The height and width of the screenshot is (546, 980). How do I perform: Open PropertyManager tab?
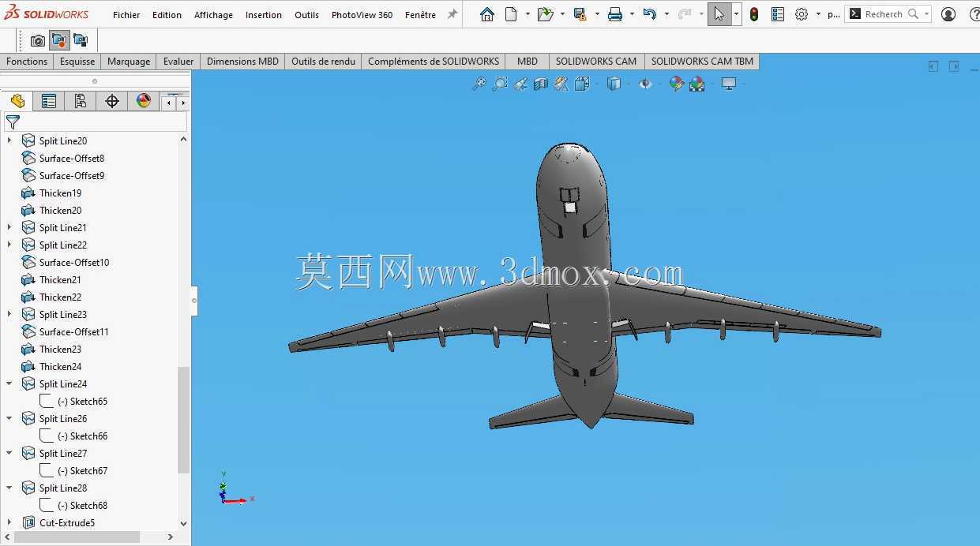click(49, 101)
